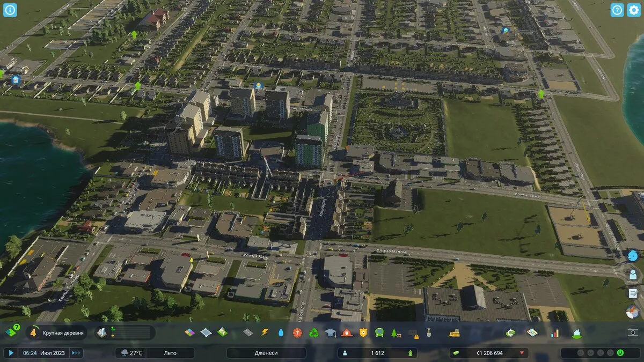Open the notes journal side icon
Viewport: 644px width, 362px height.
tap(633, 293)
